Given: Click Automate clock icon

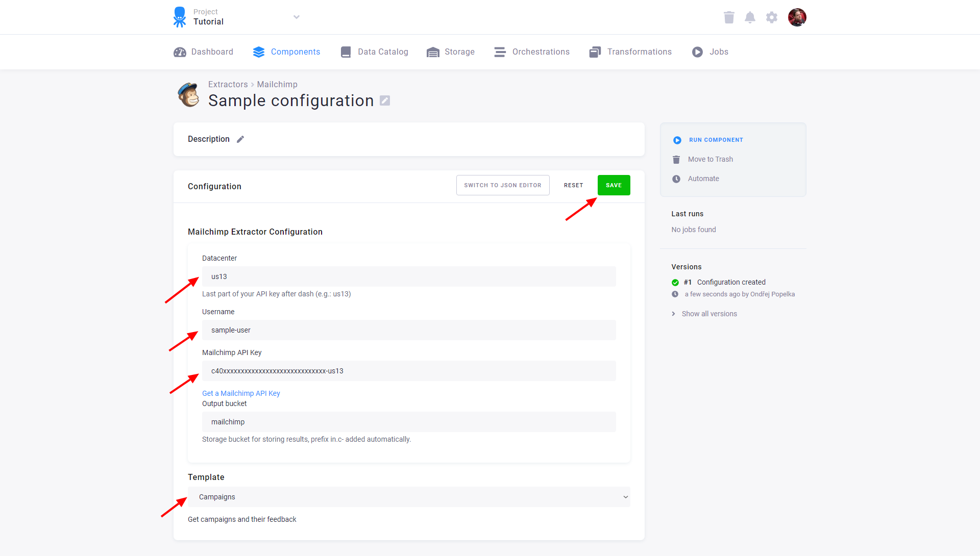Looking at the screenshot, I should (676, 179).
